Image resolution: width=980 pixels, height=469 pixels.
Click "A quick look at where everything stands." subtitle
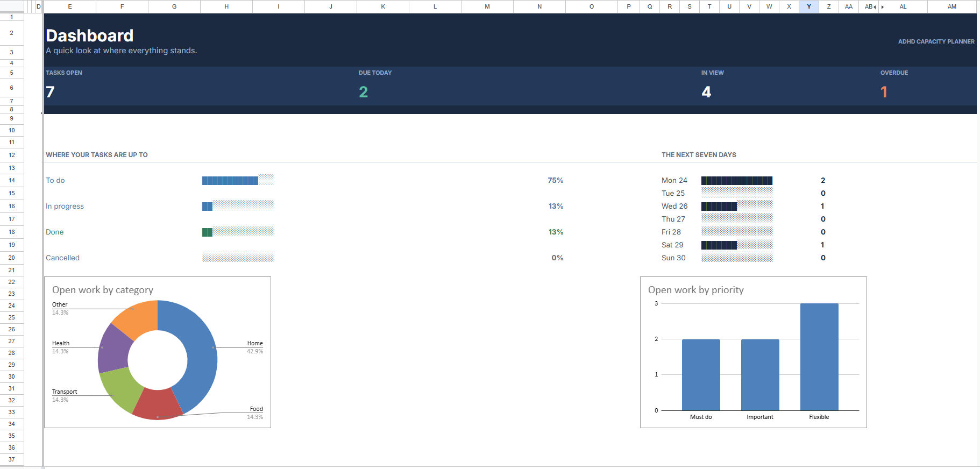[122, 51]
